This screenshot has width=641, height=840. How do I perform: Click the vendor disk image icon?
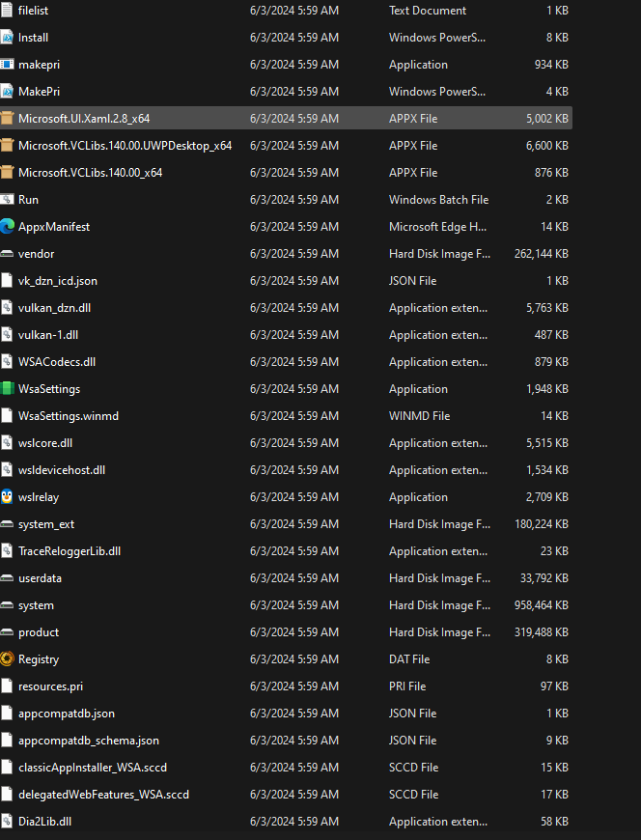(x=7, y=254)
